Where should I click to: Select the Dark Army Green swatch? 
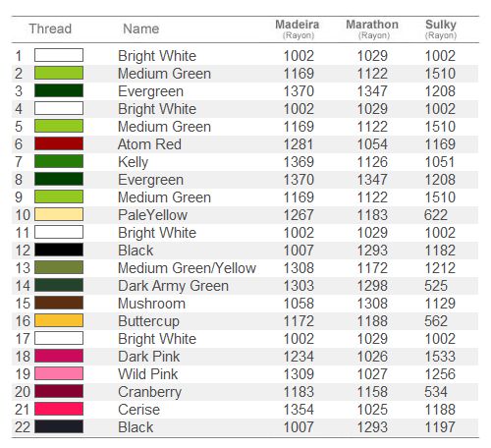pos(59,285)
